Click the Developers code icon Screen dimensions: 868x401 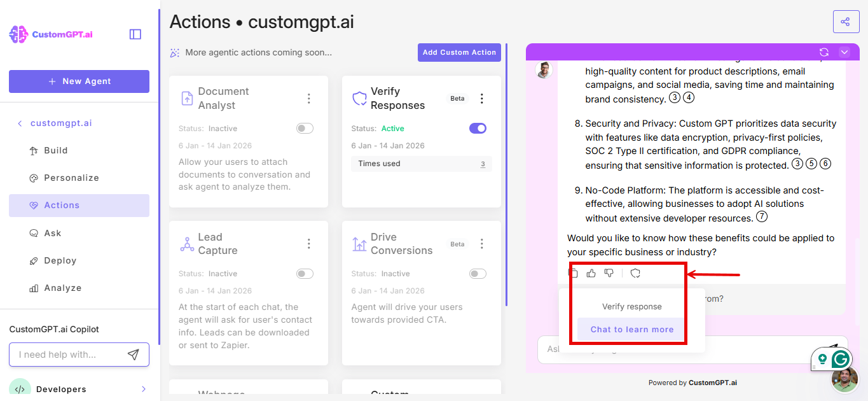(20, 389)
